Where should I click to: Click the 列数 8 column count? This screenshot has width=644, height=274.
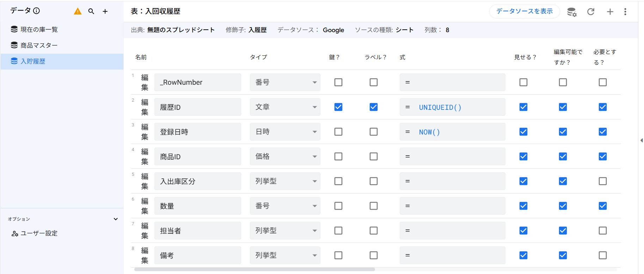click(x=437, y=30)
